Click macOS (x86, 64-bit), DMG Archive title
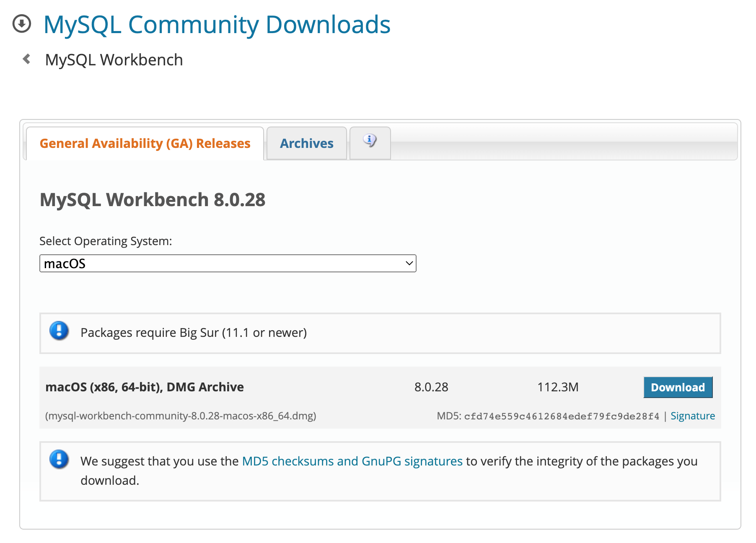This screenshot has width=756, height=543. (145, 387)
